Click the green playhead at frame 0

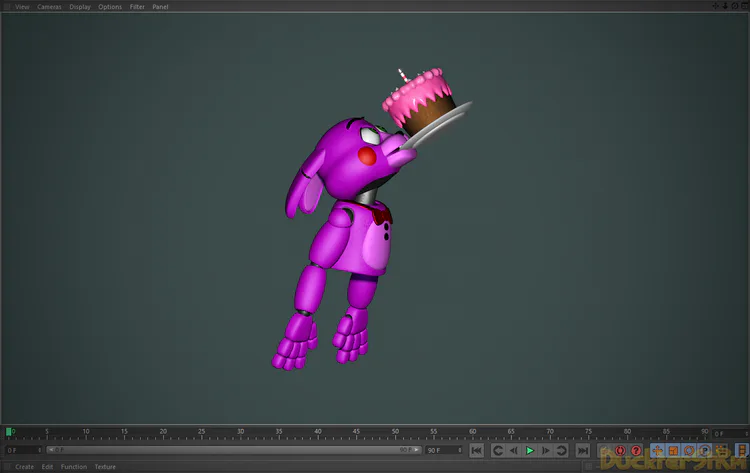tap(8, 432)
